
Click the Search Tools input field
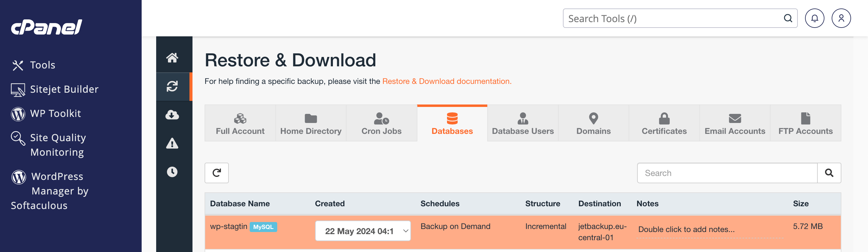pyautogui.click(x=674, y=18)
